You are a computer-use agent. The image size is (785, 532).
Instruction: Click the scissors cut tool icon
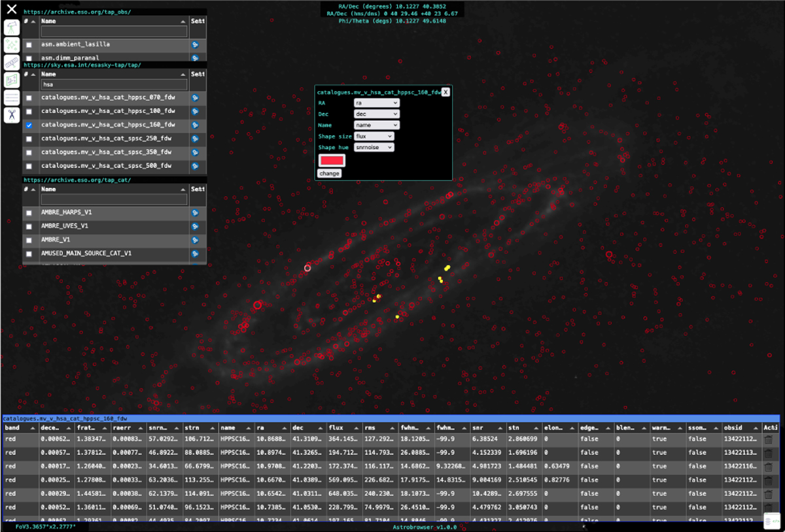click(11, 115)
